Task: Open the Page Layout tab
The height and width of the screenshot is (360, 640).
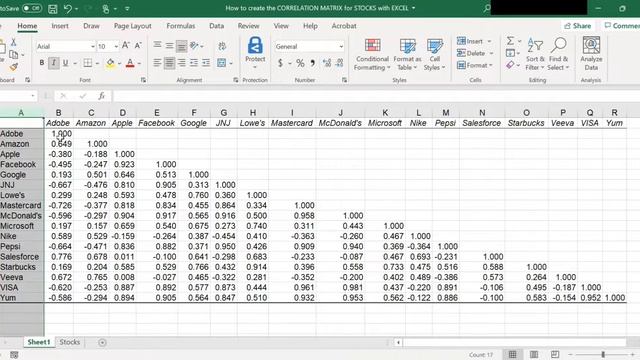Action: click(133, 26)
